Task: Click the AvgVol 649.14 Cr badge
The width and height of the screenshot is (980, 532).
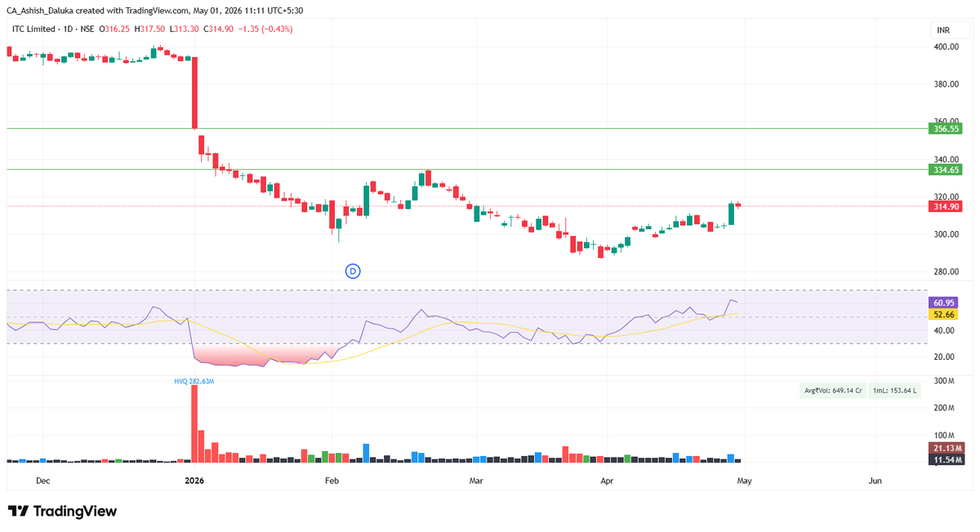Action: click(x=831, y=391)
